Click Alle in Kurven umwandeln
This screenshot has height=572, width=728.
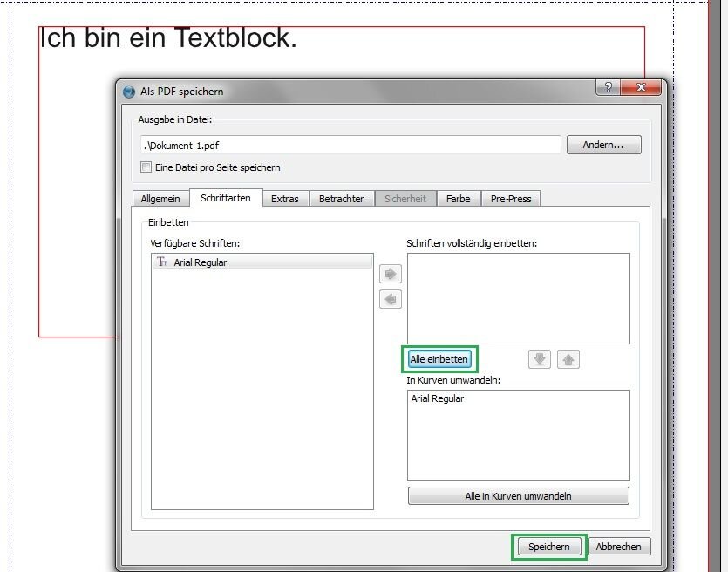[x=518, y=496]
